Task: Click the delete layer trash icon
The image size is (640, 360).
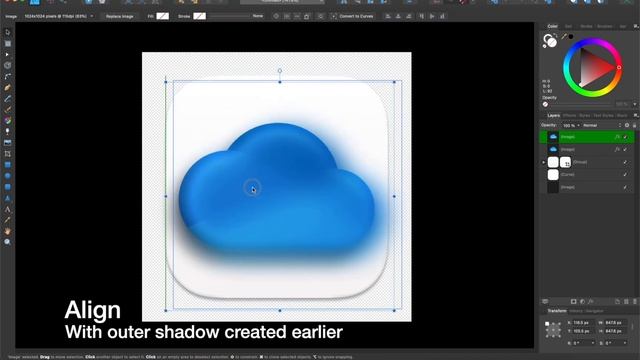Action: tap(635, 302)
